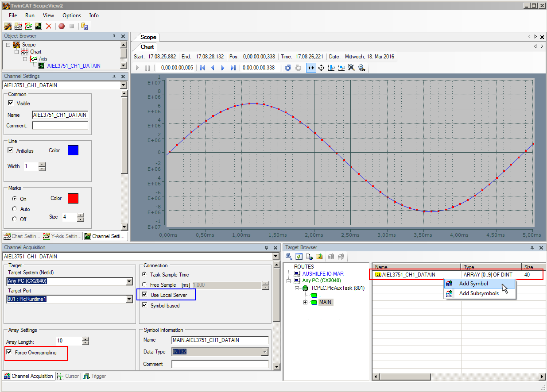The width and height of the screenshot is (547, 392).
Task: Click into the channel Comment field
Action: [60, 126]
